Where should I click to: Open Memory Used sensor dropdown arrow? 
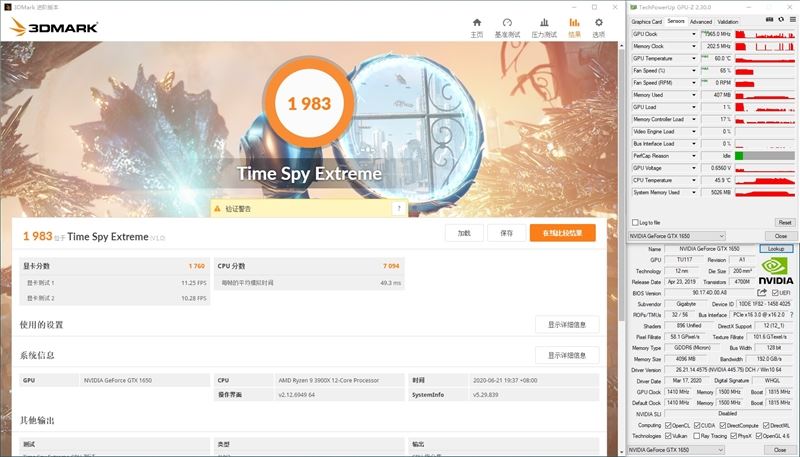coord(693,95)
